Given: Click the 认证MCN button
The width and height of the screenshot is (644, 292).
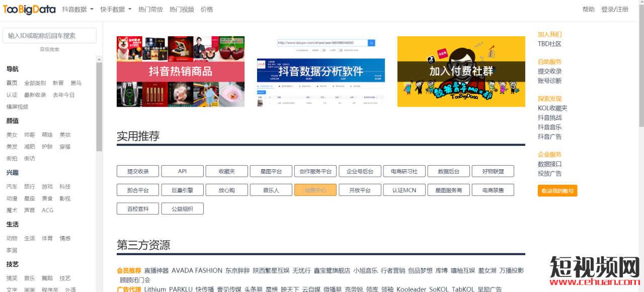Looking at the screenshot, I should coord(404,190).
